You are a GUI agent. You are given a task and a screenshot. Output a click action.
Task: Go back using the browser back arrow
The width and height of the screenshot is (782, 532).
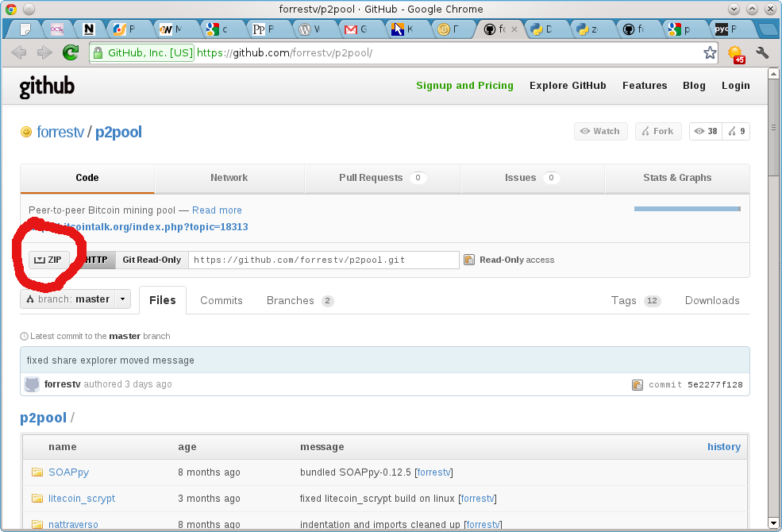(x=19, y=52)
